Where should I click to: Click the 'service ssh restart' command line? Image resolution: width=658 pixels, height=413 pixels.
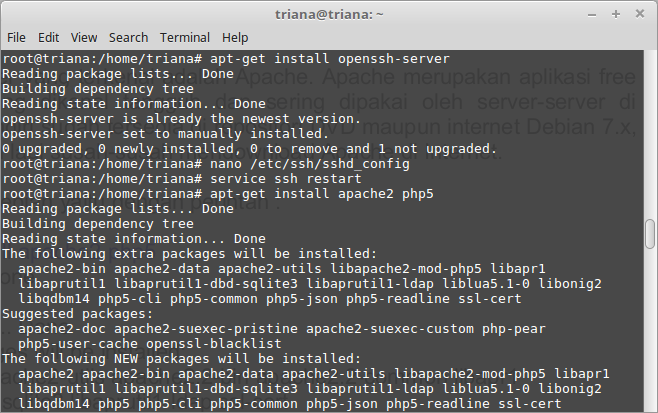[x=182, y=179]
